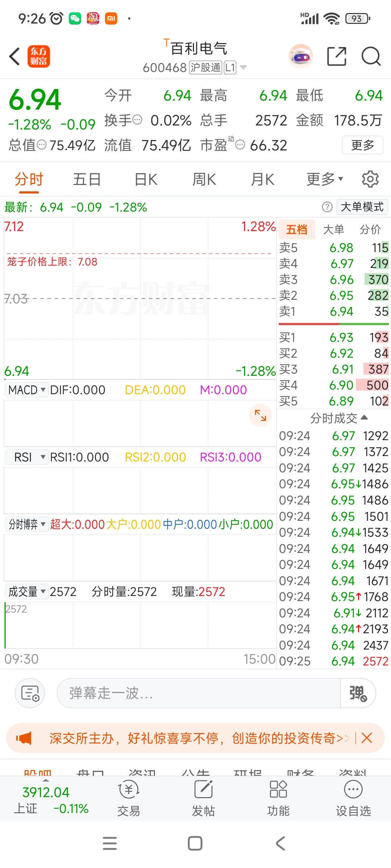Toggle the 弹 barrage switch
The width and height of the screenshot is (391, 868).
click(358, 693)
